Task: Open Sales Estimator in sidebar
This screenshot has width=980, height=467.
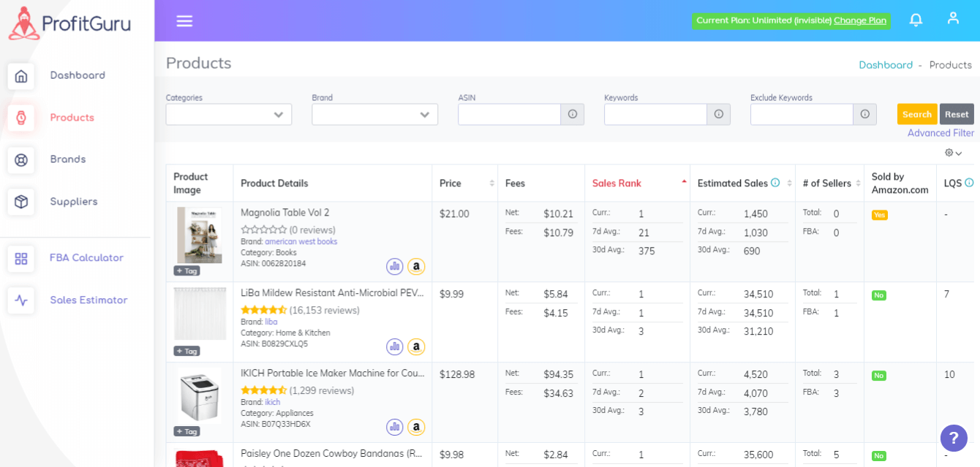Action: pos(88,300)
